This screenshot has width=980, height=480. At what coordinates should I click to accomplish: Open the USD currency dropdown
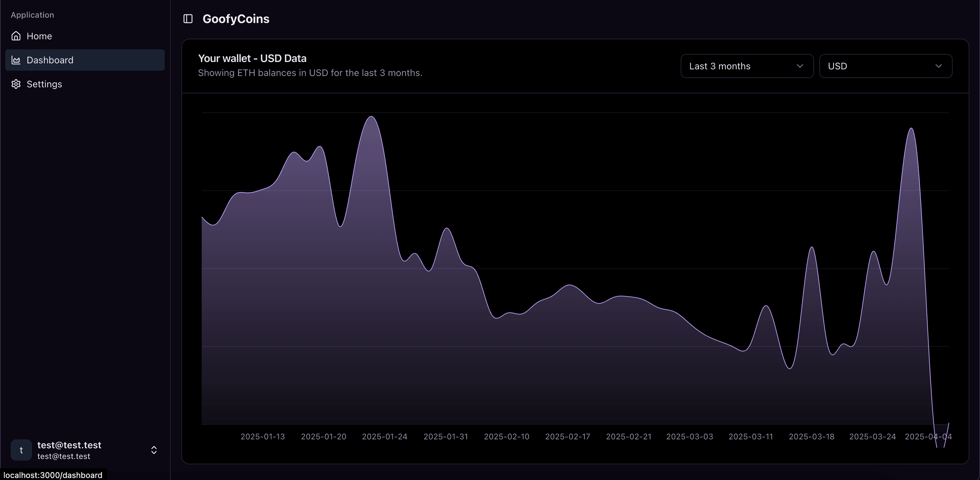(x=885, y=66)
